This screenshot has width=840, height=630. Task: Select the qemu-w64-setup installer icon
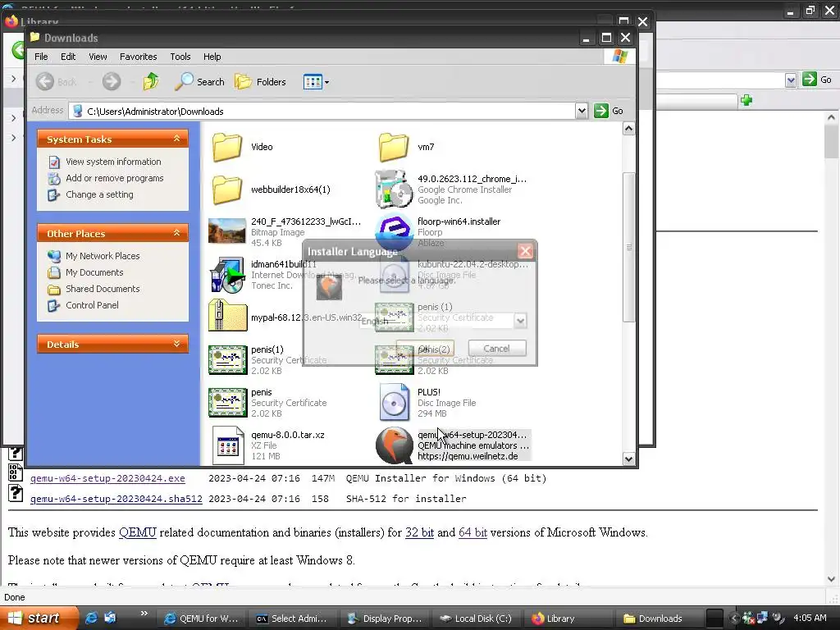(394, 445)
